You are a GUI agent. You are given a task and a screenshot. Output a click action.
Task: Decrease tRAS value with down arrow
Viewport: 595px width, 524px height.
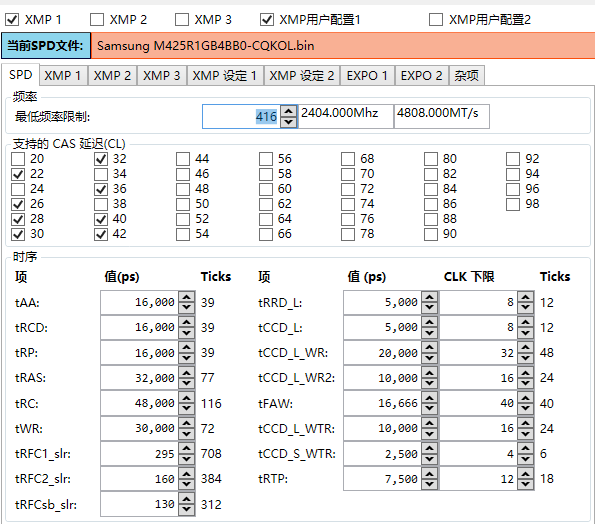[x=187, y=383]
